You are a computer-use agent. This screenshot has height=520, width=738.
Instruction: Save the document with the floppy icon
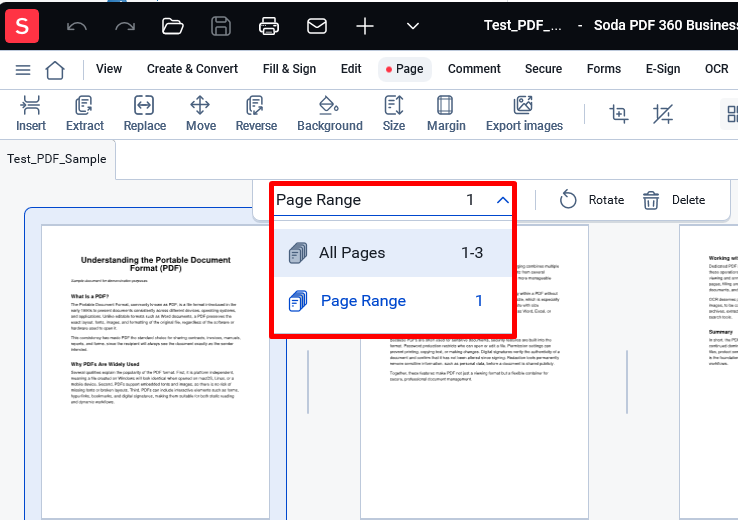point(221,26)
